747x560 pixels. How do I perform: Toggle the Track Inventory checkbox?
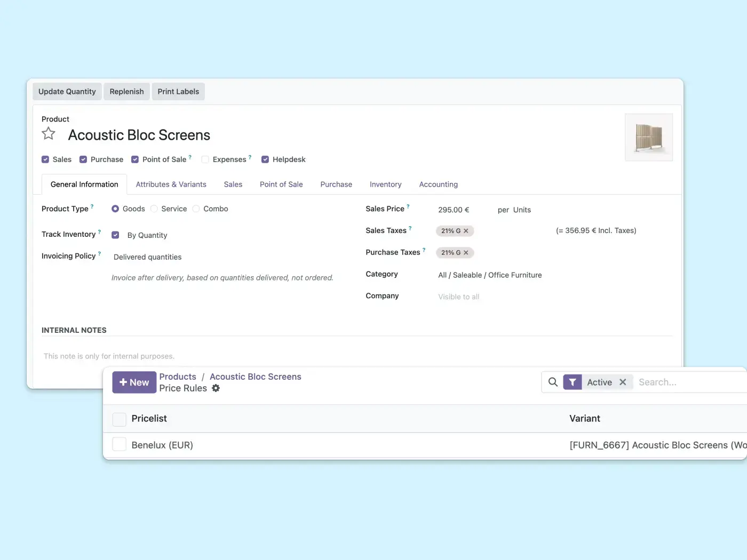(115, 235)
